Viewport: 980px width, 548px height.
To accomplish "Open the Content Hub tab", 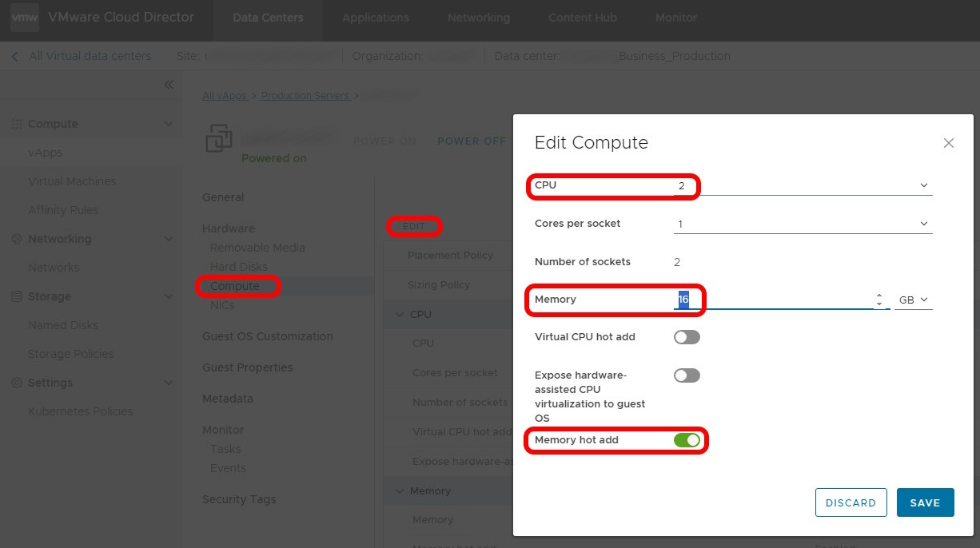I will [x=582, y=18].
